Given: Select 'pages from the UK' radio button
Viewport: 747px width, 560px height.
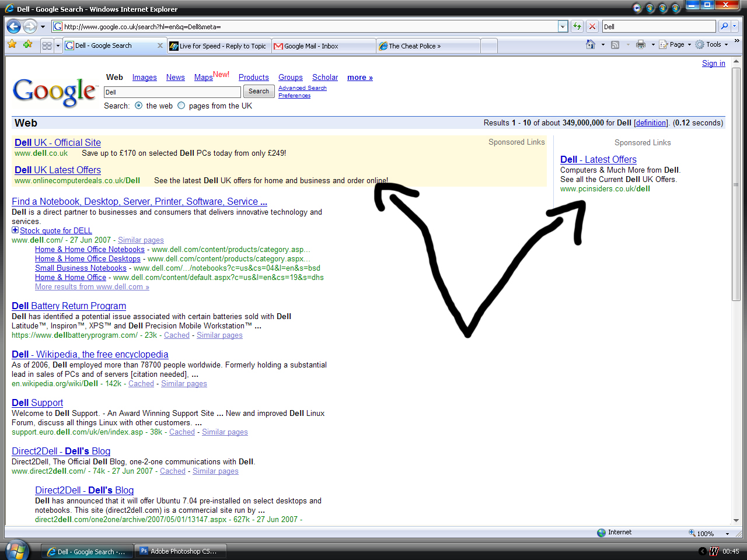Looking at the screenshot, I should (x=181, y=106).
